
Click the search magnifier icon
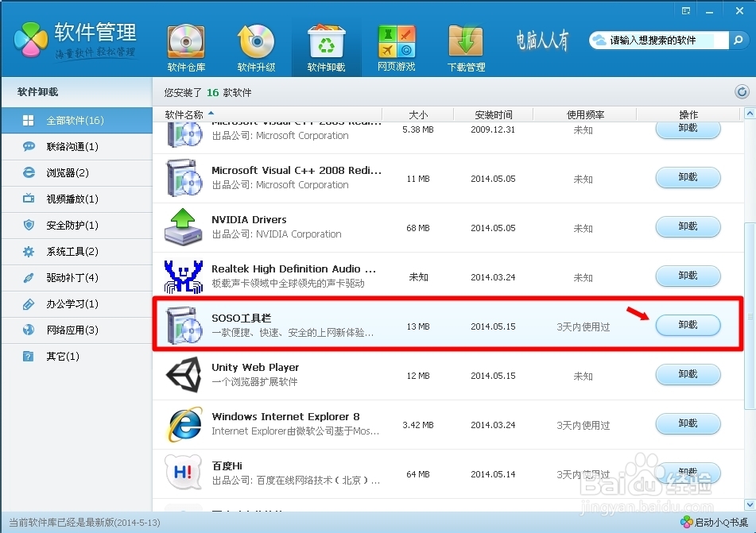pos(739,40)
